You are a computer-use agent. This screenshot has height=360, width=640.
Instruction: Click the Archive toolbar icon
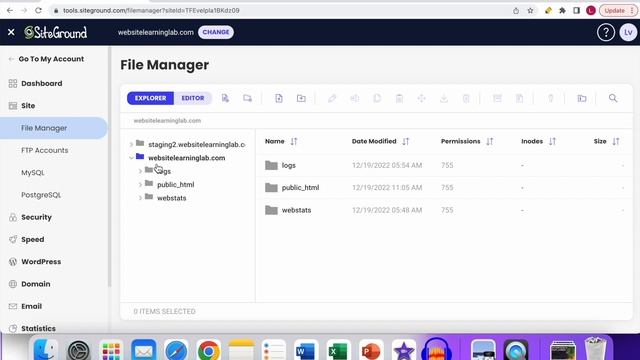pyautogui.click(x=497, y=98)
